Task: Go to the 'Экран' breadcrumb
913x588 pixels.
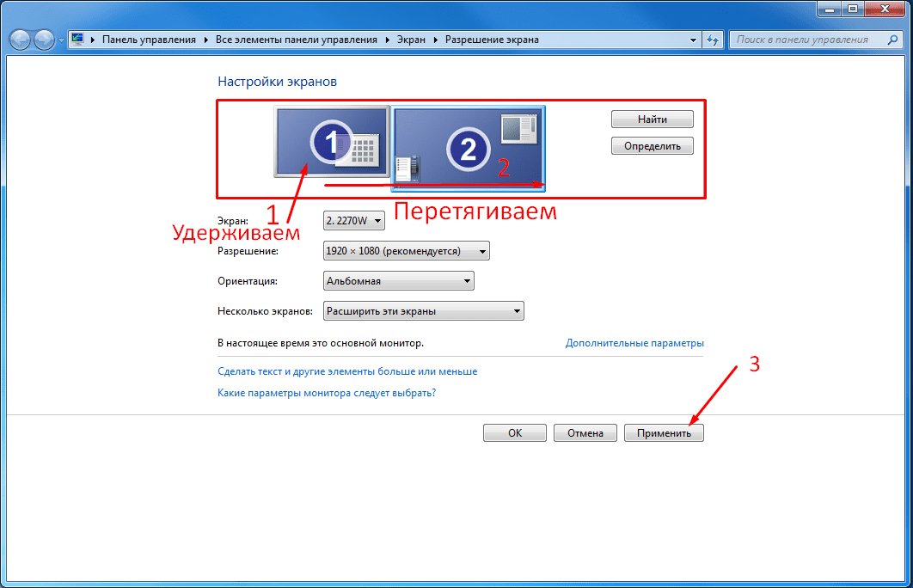Action: 411,40
